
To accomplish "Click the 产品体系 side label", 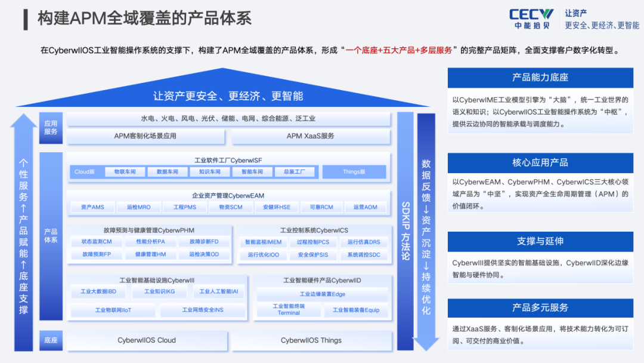I will coord(51,236).
